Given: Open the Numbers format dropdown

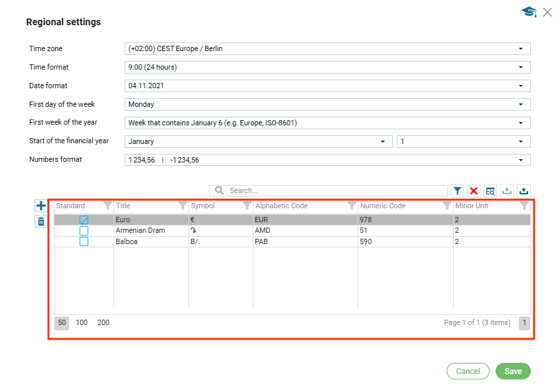Looking at the screenshot, I should (x=328, y=160).
